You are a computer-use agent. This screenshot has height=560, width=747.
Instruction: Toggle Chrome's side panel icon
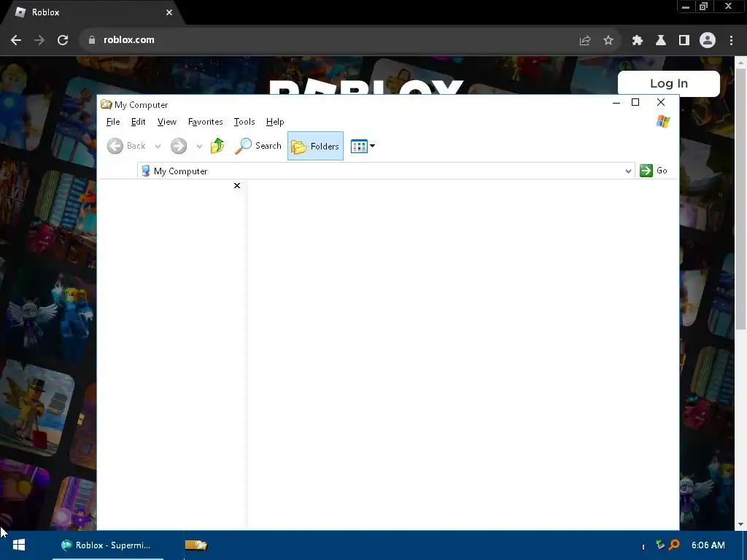point(684,41)
